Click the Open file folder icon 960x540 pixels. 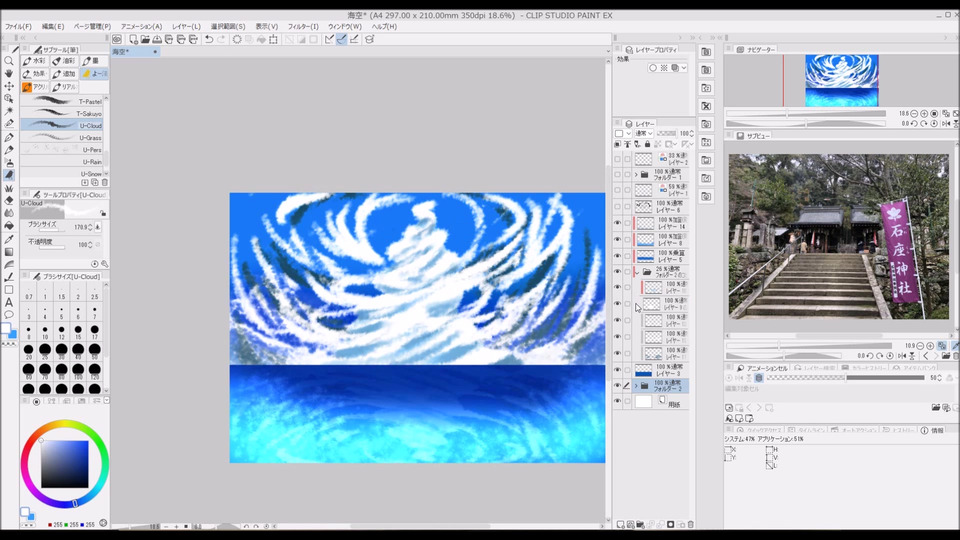point(146,39)
